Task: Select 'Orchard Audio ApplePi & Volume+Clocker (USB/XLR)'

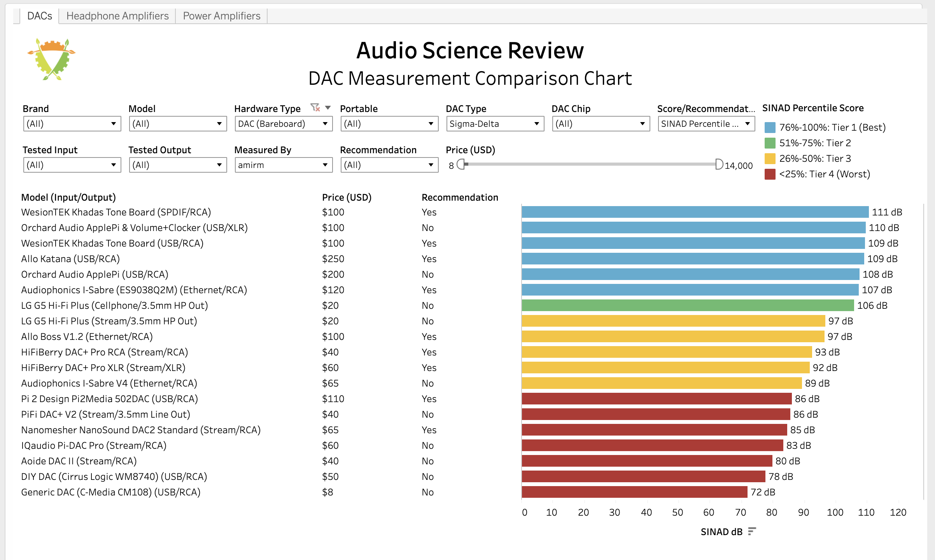Action: point(134,228)
